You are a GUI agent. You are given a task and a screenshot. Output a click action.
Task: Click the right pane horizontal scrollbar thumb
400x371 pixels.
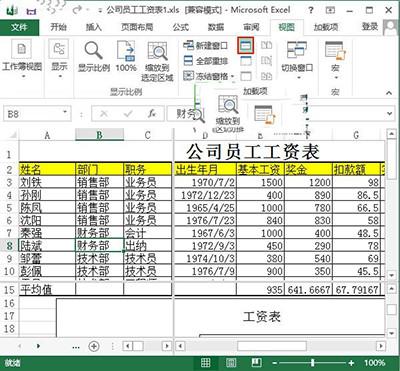point(272,346)
